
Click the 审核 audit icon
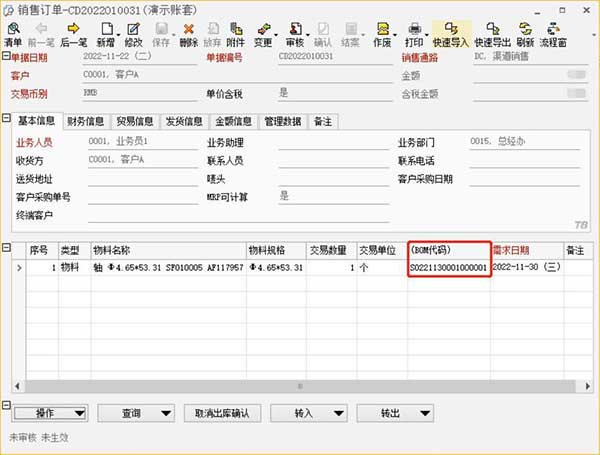pyautogui.click(x=295, y=34)
